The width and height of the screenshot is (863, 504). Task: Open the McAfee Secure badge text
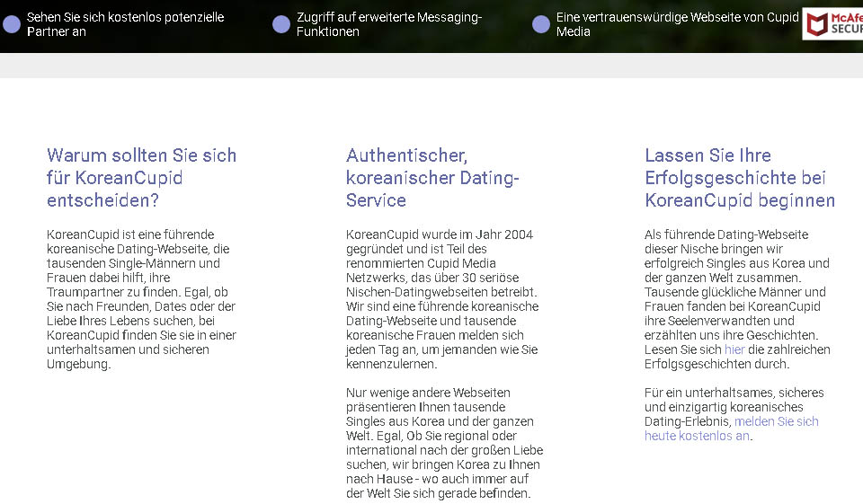(x=846, y=23)
